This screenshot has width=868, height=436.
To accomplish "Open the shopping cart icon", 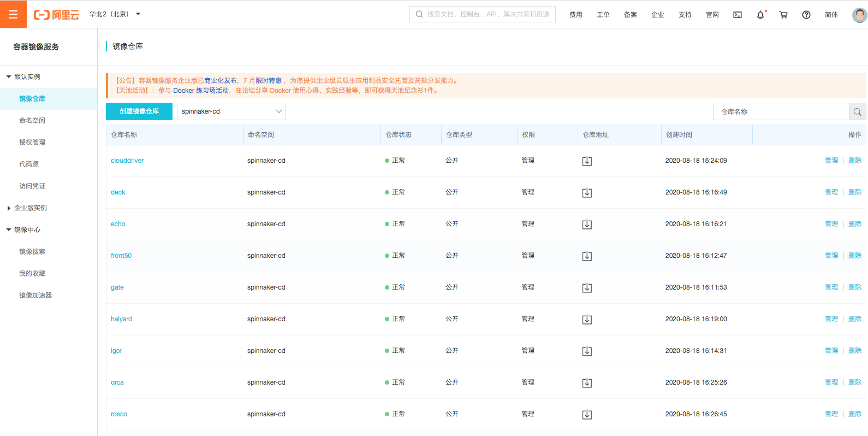I will (783, 15).
